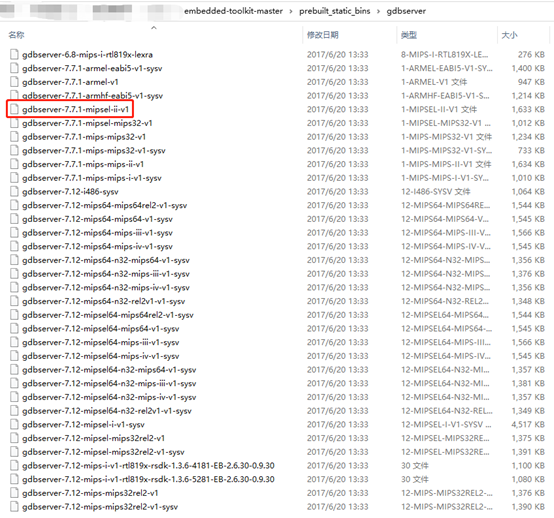Click the file icon of gdbserver-7.12-mipsel64-mips-iv-v1-sysv
Viewport: 554px width, 518px height.
point(14,356)
